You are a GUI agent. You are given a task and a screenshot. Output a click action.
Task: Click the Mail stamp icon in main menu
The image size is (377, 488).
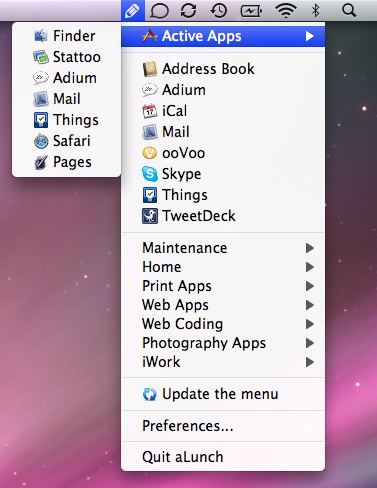click(x=150, y=132)
